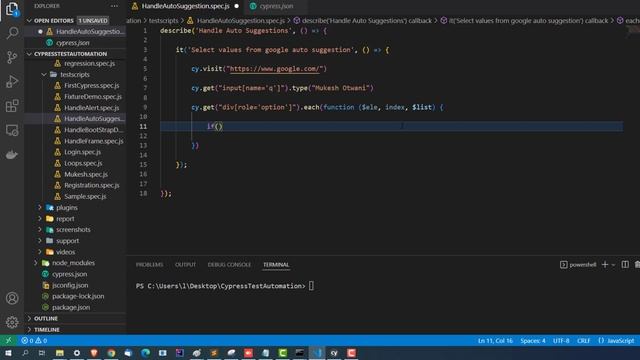Collapse the testscripts folder
Viewport: 640px width, 360px height.
(x=44, y=74)
